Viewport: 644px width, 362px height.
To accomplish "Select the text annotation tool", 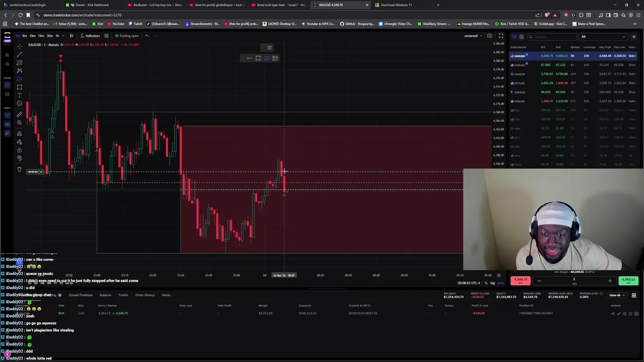I will click(x=19, y=96).
